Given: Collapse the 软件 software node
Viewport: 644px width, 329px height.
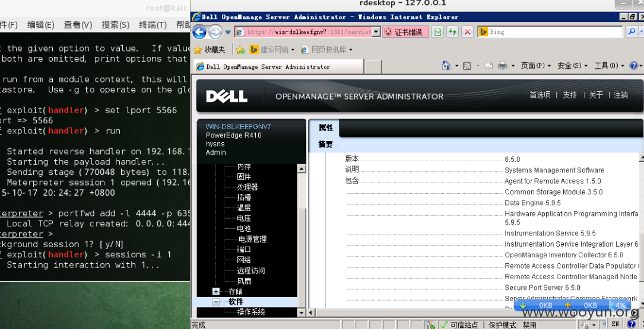Looking at the screenshot, I should coord(216,302).
